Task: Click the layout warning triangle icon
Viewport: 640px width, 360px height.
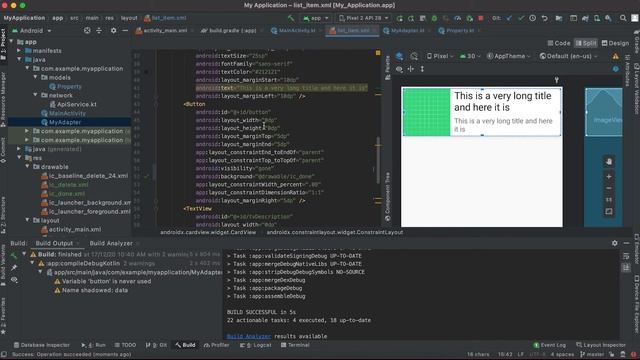Action: click(x=616, y=56)
